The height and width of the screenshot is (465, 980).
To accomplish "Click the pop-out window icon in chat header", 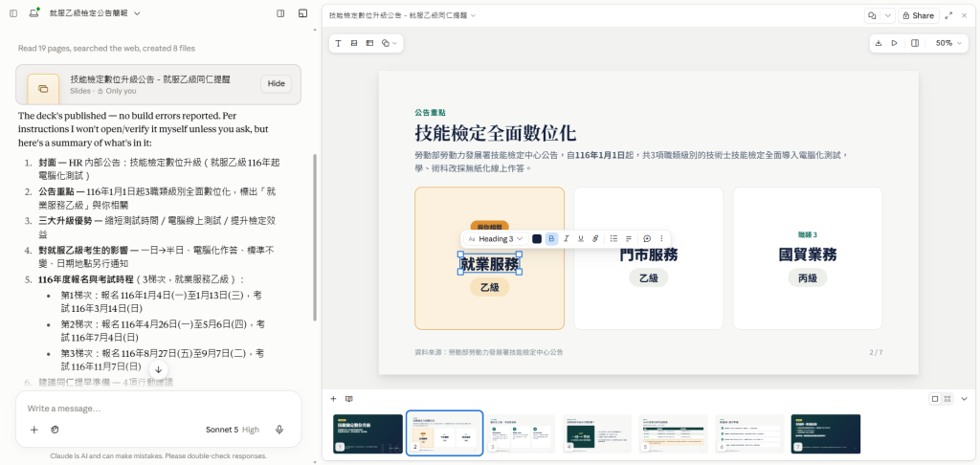I will (x=303, y=13).
